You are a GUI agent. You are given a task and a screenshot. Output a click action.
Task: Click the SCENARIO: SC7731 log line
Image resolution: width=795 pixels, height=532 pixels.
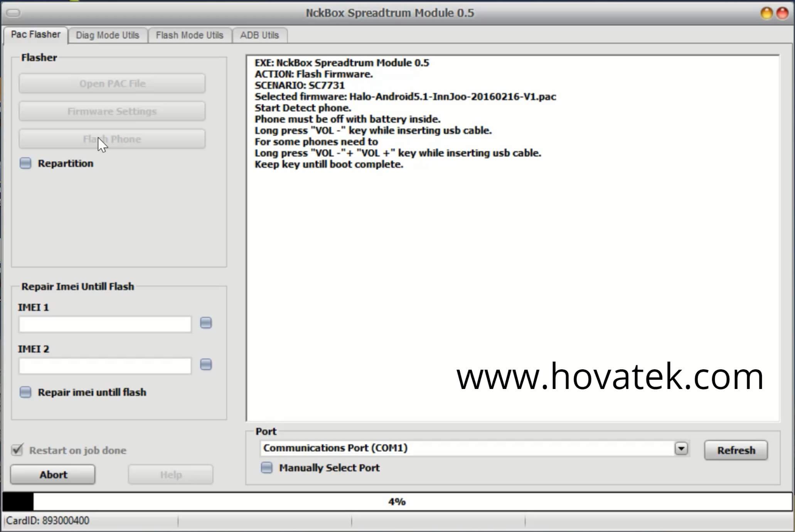[300, 85]
